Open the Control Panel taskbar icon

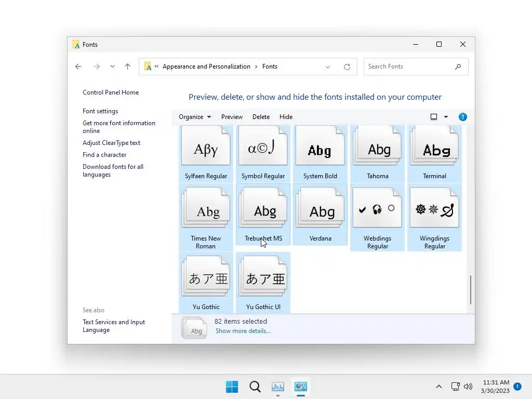coord(301,387)
